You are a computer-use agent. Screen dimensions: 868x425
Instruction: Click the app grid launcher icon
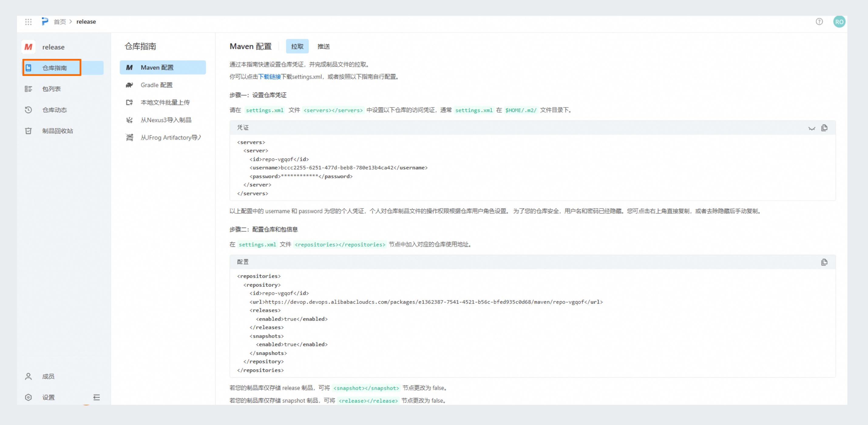28,22
